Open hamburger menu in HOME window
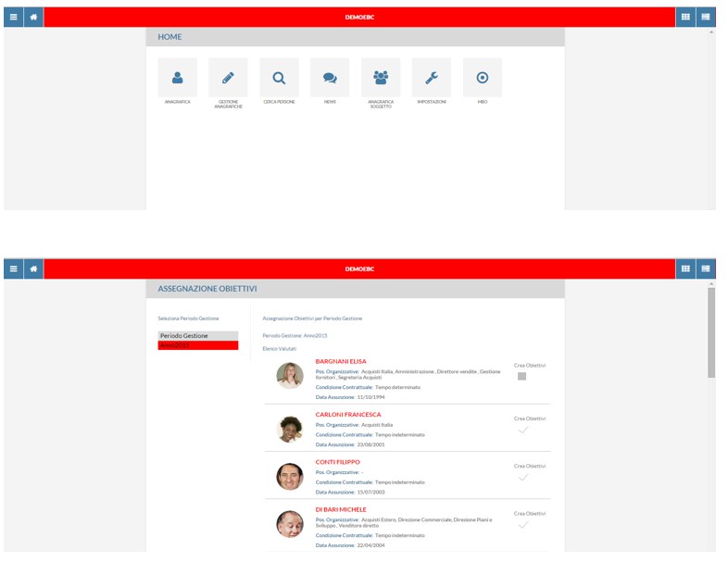 [14, 18]
